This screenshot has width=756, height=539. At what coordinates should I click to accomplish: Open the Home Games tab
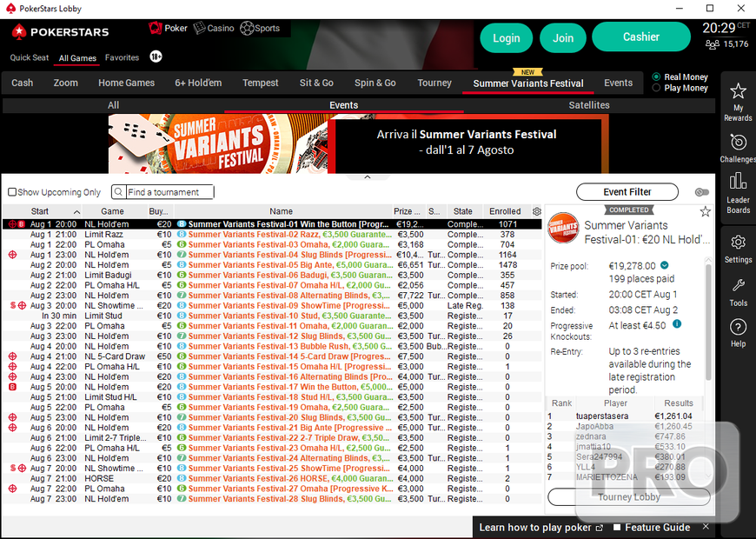pos(126,83)
